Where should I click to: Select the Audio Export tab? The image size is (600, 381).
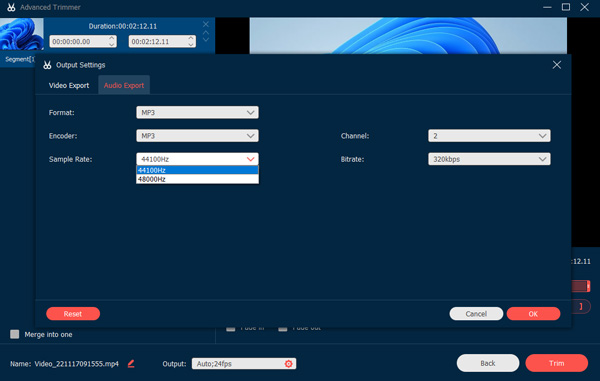[124, 85]
